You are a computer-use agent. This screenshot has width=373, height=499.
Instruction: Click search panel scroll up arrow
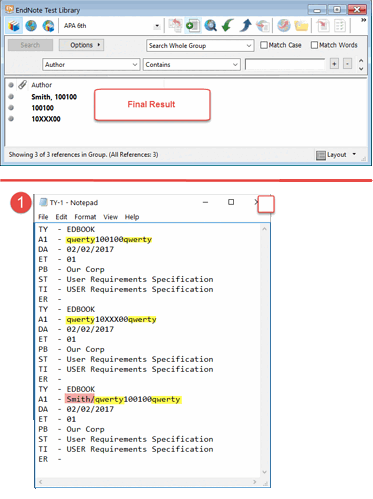[361, 61]
